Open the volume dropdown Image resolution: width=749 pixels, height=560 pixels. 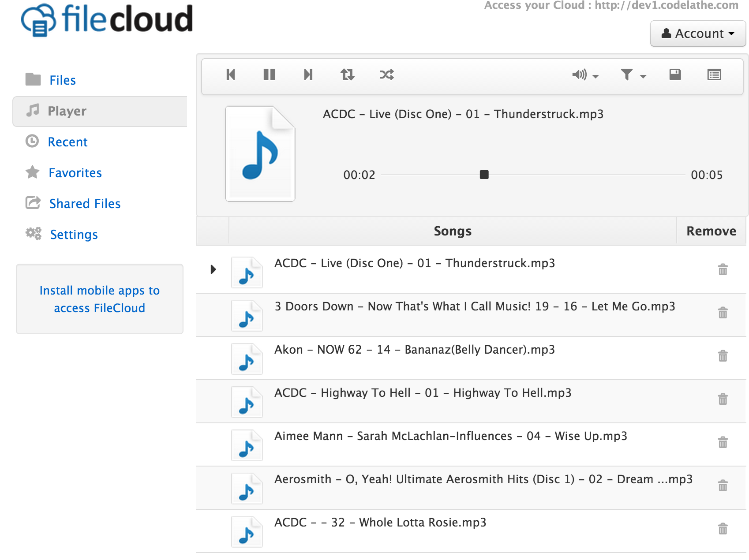point(585,75)
